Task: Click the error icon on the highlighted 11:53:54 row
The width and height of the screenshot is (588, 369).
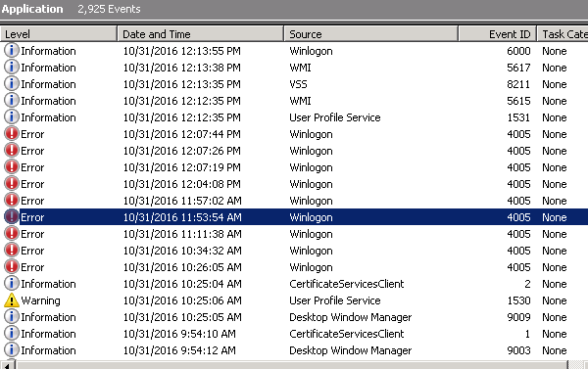Action: point(12,216)
